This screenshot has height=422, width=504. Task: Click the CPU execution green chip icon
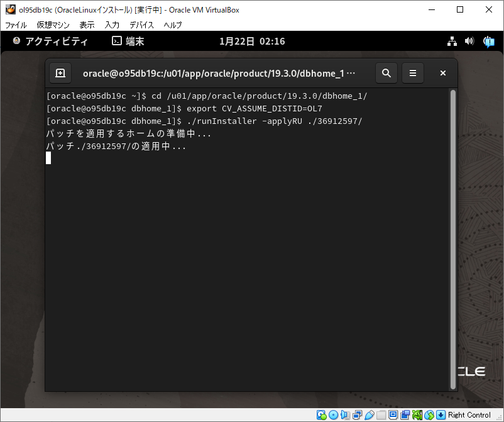(x=417, y=415)
